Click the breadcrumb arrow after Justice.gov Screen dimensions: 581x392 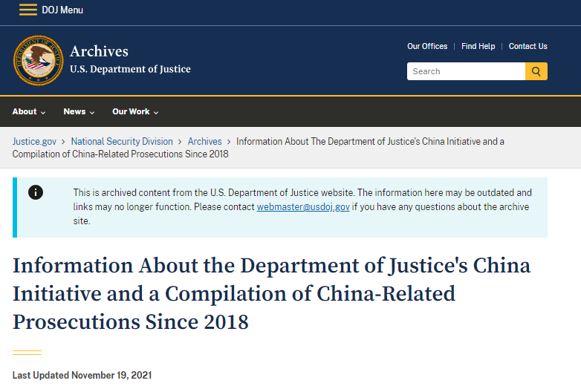pyautogui.click(x=63, y=142)
